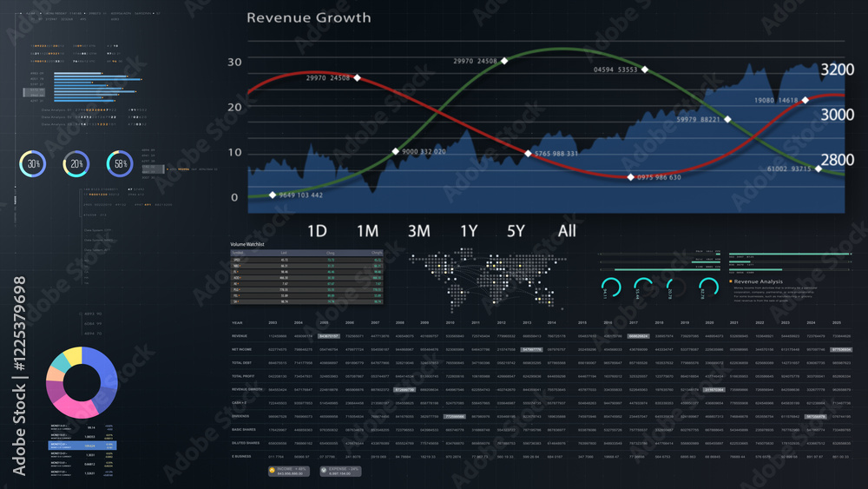This screenshot has height=489, width=868.
Task: Click the DILUTED SHARES row label
Action: click(246, 443)
